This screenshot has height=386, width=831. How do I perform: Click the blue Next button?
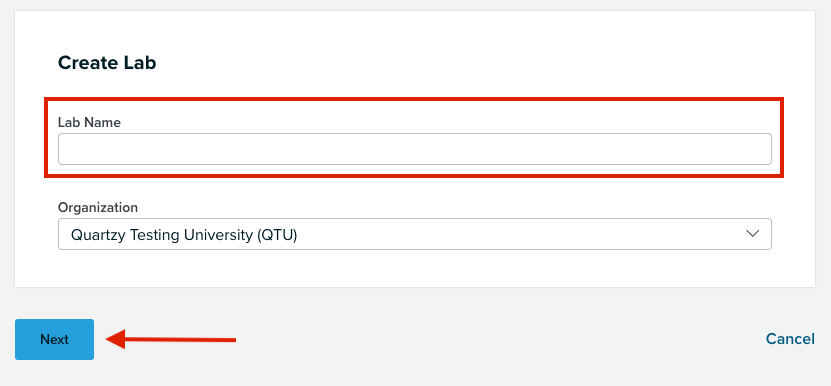click(55, 339)
